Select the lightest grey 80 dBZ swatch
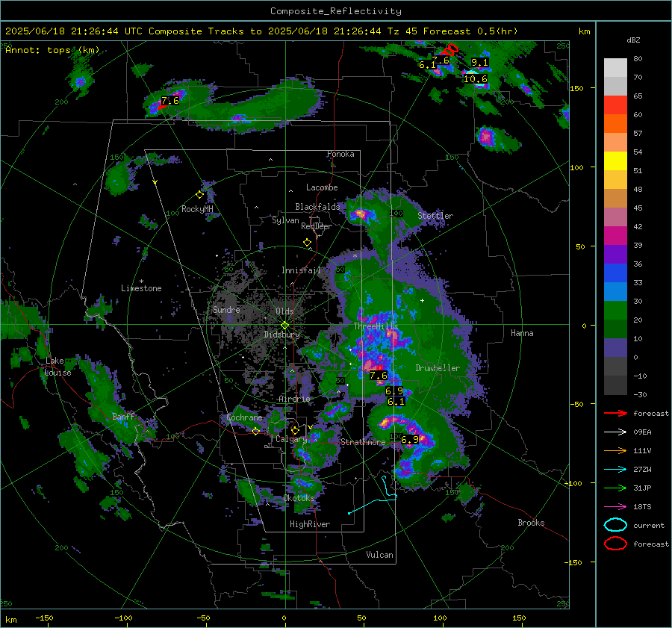Viewport: 672px width, 628px height. pyautogui.click(x=615, y=68)
